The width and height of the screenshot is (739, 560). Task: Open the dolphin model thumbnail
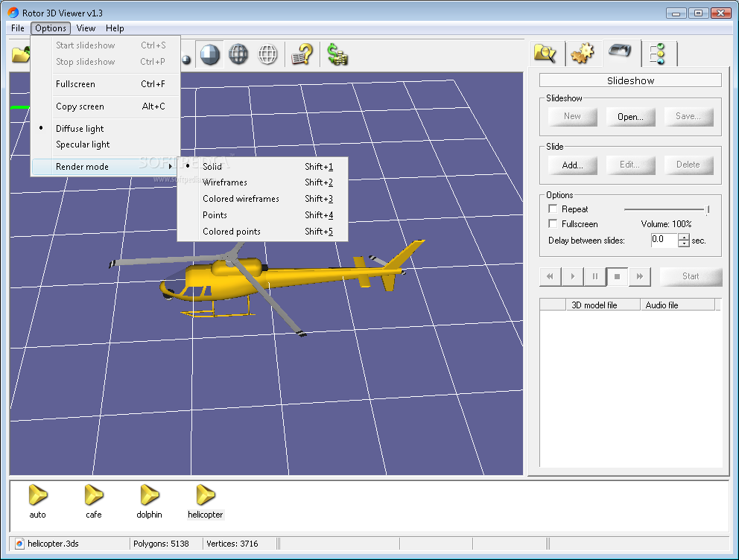pyautogui.click(x=150, y=502)
